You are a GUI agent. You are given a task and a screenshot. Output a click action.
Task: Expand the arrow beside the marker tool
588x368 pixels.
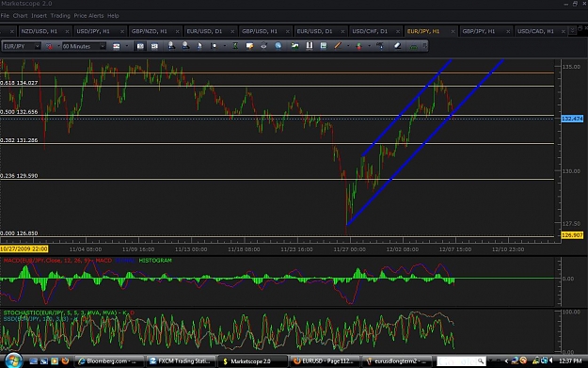(224, 46)
